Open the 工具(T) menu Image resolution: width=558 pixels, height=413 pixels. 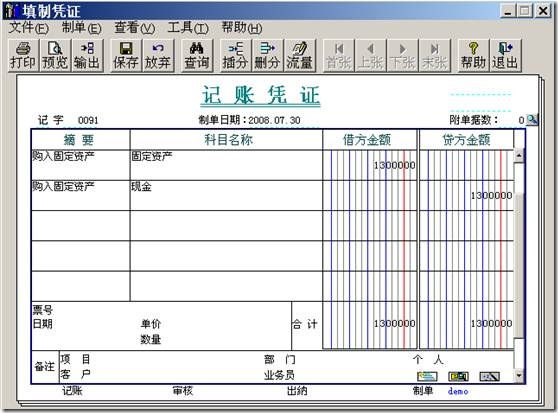click(188, 28)
